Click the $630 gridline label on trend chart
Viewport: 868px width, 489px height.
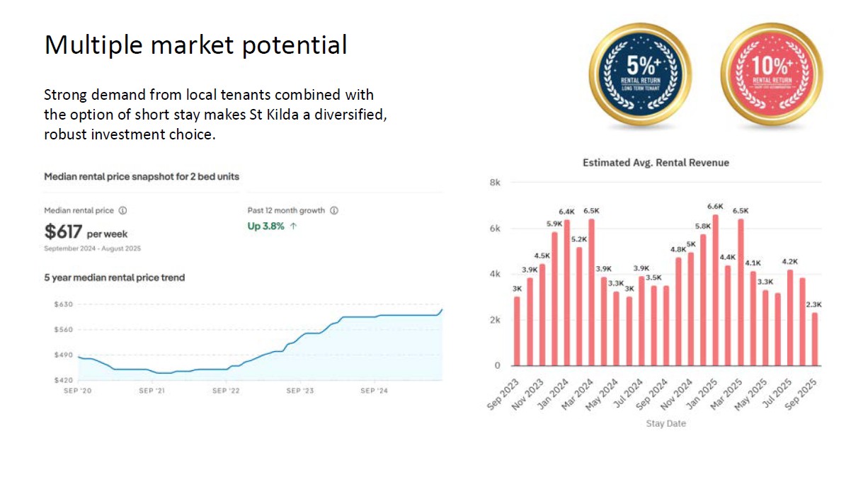click(64, 304)
